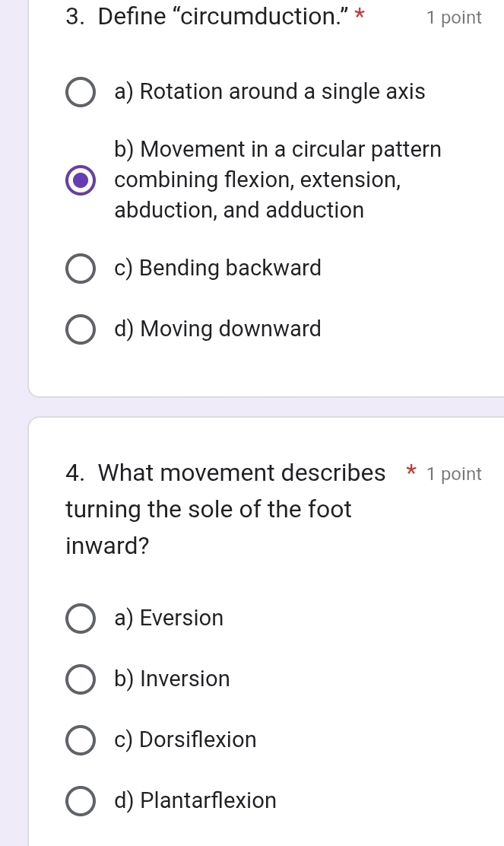The image size is (504, 846).
Task: Pick answer "d) Moving downward"
Action: point(80,329)
